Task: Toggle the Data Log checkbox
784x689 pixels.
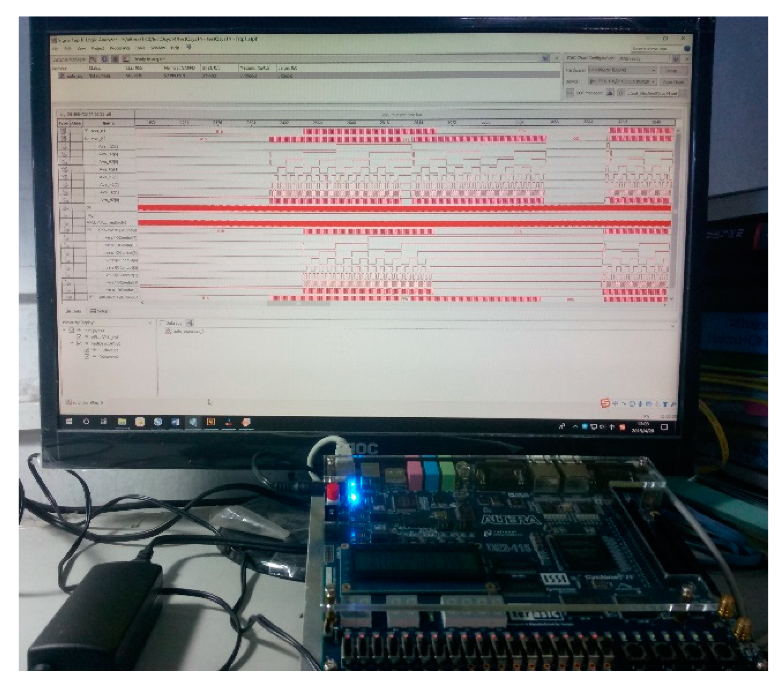Action: point(162,323)
